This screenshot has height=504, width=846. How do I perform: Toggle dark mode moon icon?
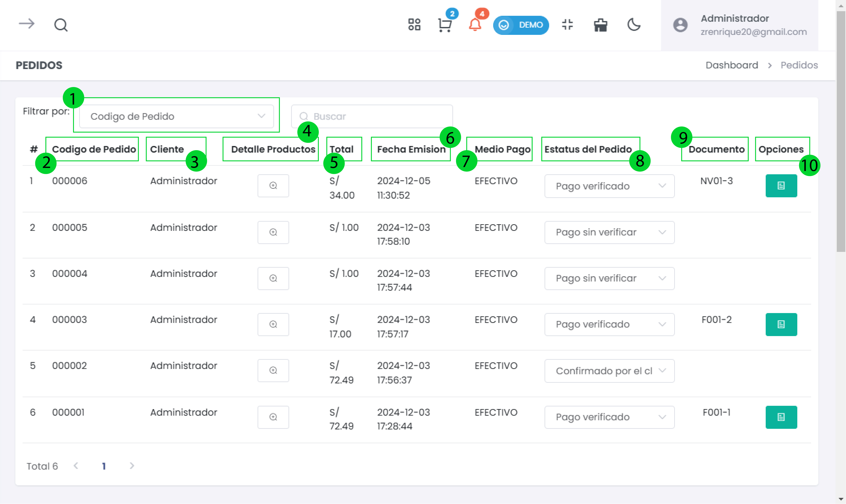point(634,25)
